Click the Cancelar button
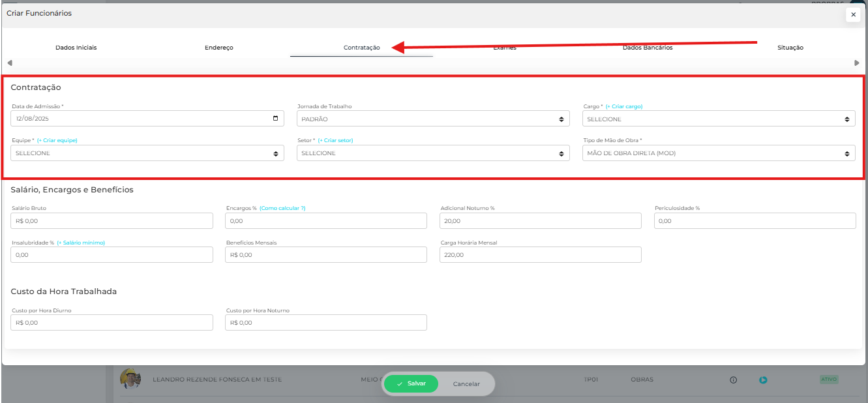 [x=466, y=384]
